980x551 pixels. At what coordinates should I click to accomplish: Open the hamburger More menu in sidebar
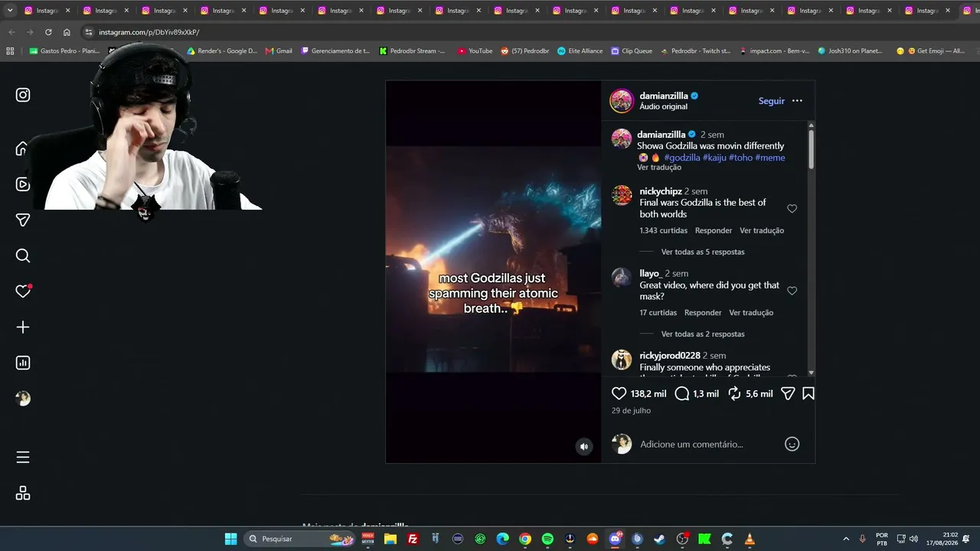(23, 458)
